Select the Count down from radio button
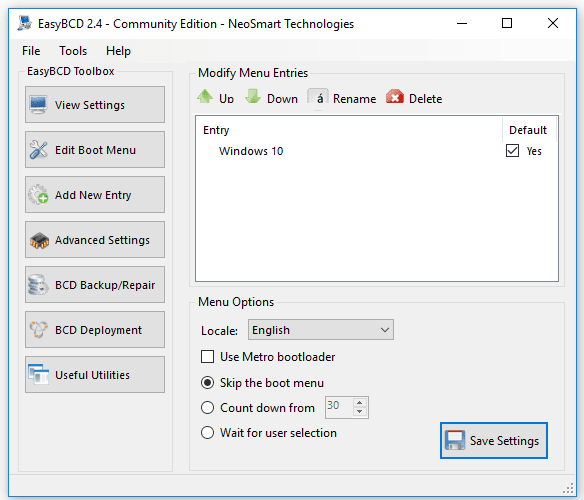The width and height of the screenshot is (584, 500). 207,408
